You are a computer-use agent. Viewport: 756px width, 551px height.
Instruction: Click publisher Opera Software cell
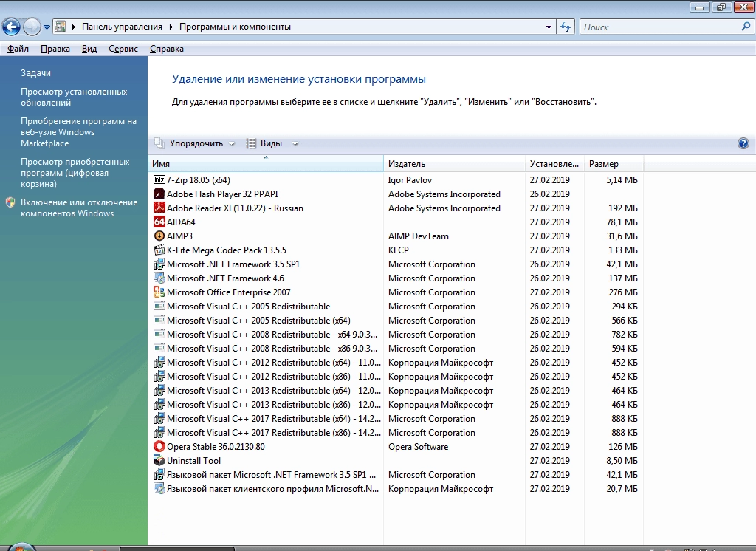coord(418,447)
